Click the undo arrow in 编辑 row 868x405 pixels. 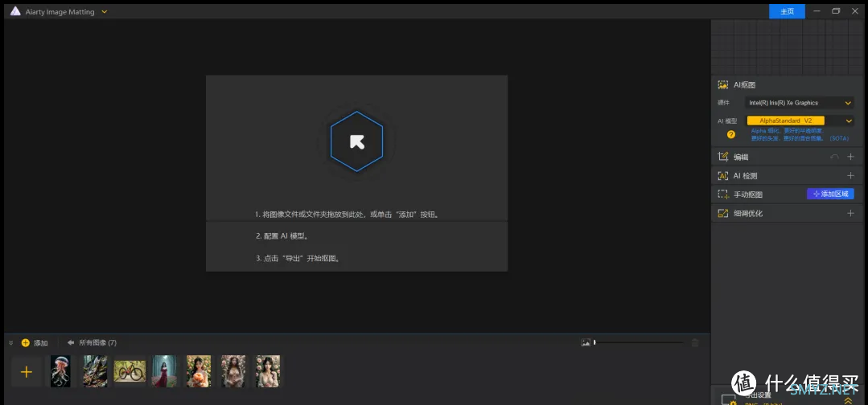click(834, 157)
